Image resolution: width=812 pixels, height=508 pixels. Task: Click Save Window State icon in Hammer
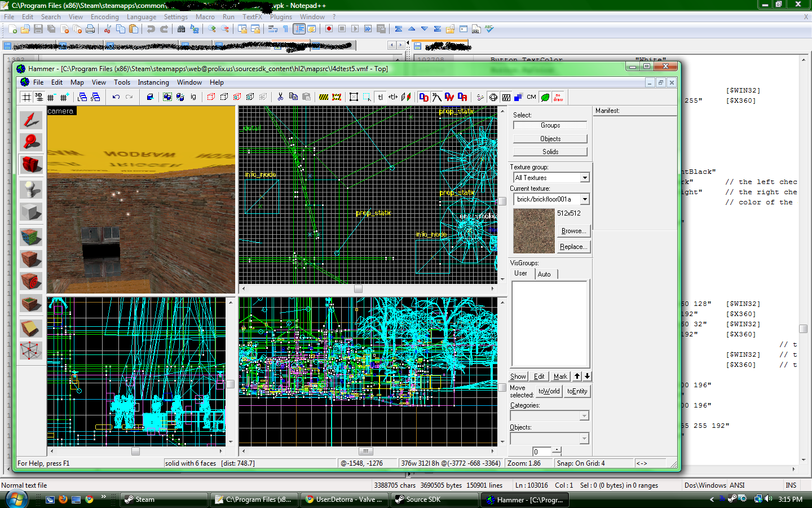coord(95,97)
